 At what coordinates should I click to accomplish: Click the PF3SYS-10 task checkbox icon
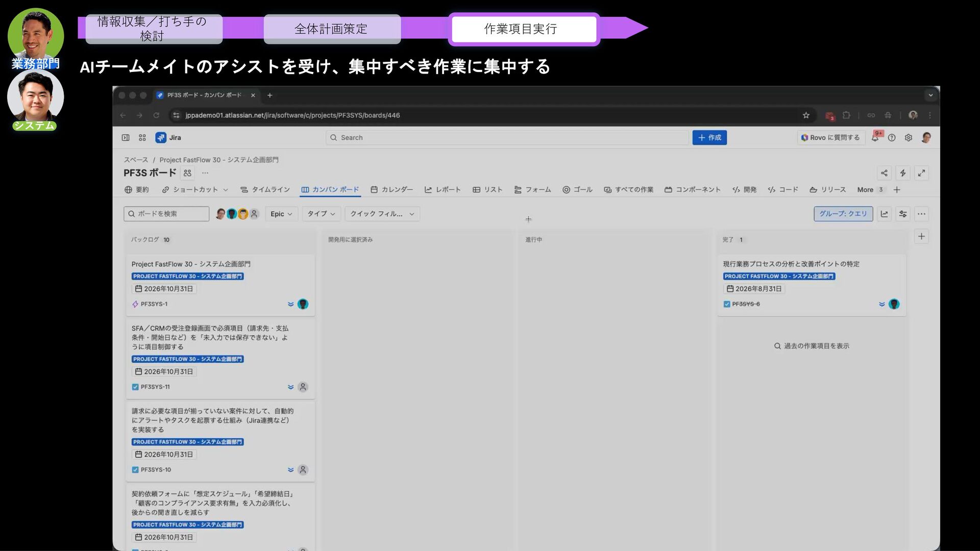(x=135, y=470)
